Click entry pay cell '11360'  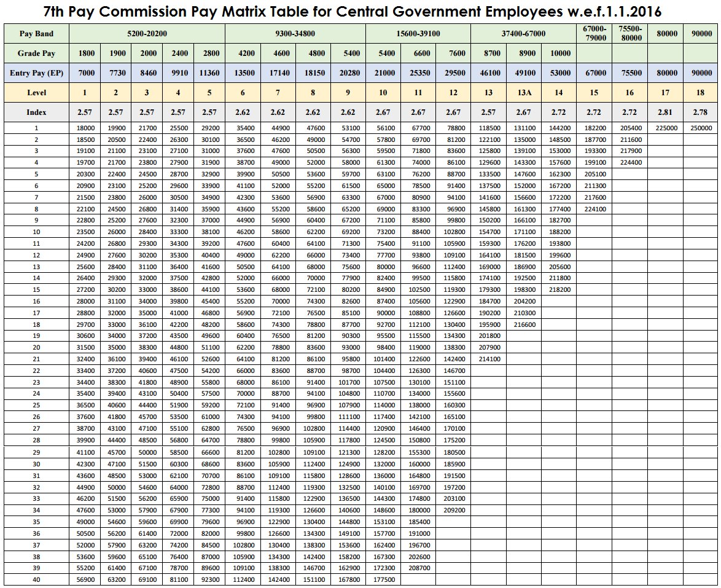click(x=209, y=73)
